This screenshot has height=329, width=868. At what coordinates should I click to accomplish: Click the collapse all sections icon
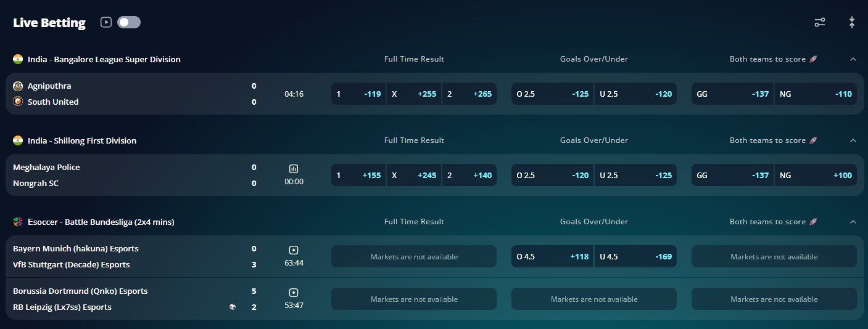tap(851, 22)
